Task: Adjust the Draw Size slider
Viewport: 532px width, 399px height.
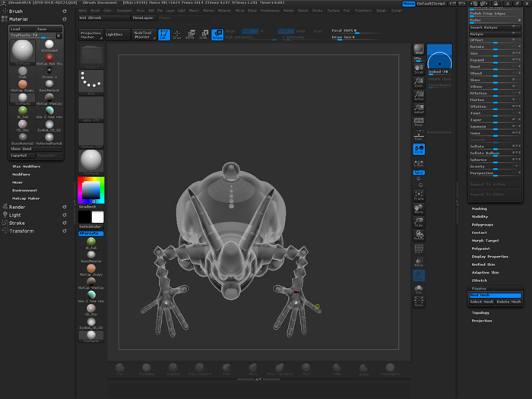Action: click(x=356, y=37)
